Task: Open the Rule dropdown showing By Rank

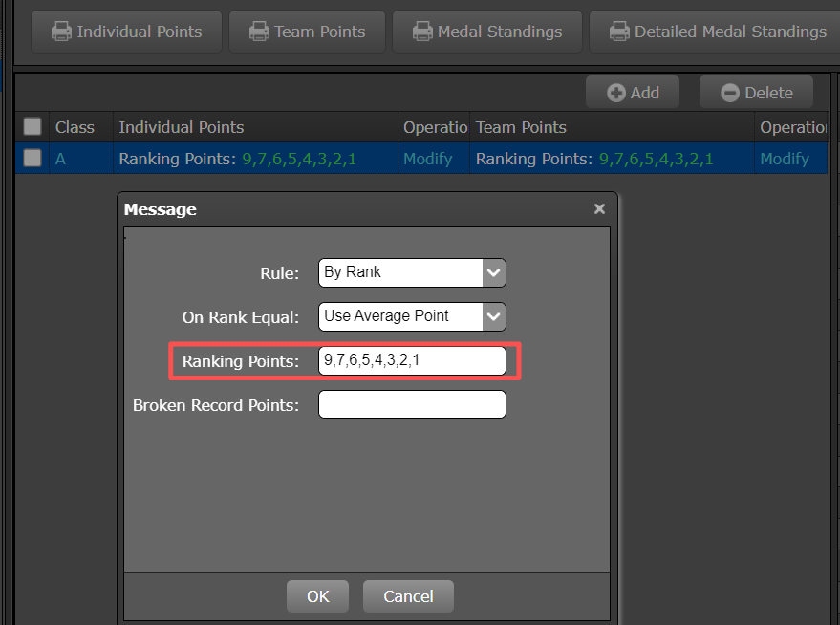Action: (x=411, y=272)
